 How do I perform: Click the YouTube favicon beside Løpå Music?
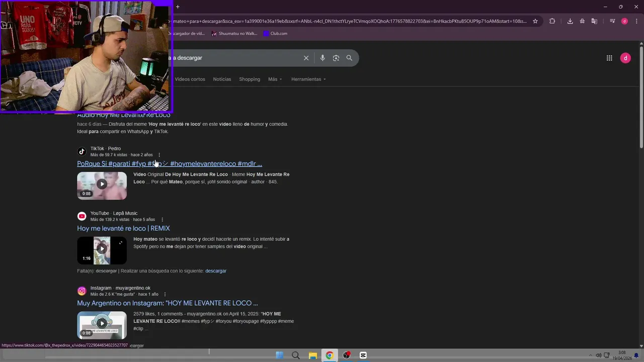coord(82,216)
